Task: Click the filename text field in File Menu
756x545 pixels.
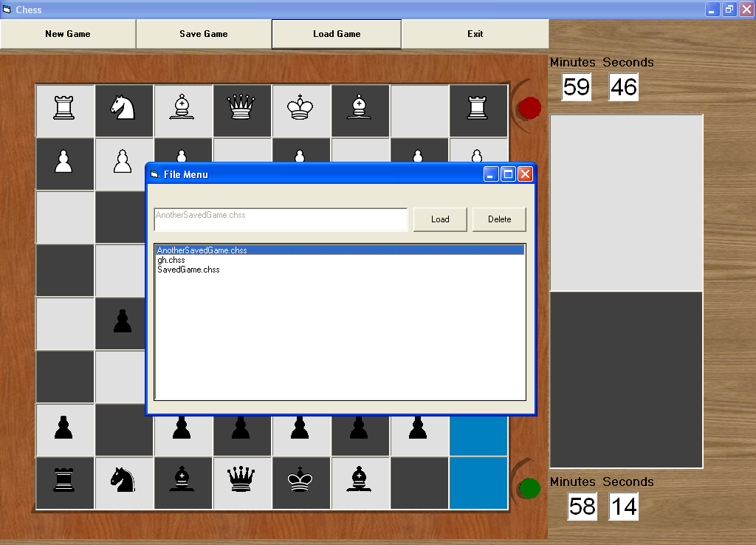Action: (x=281, y=219)
